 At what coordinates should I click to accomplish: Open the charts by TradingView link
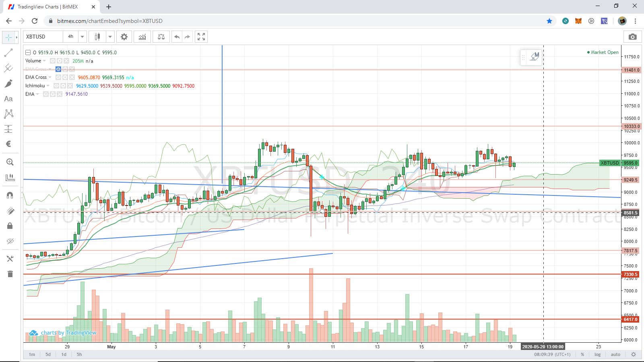click(x=63, y=333)
